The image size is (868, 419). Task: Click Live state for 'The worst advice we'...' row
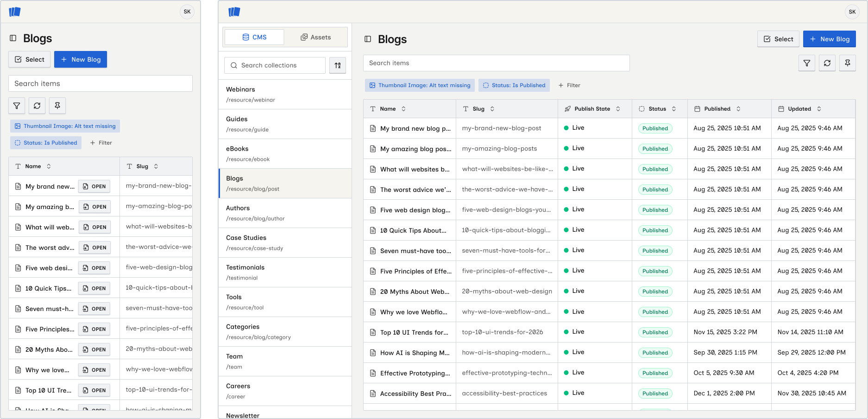coord(574,189)
